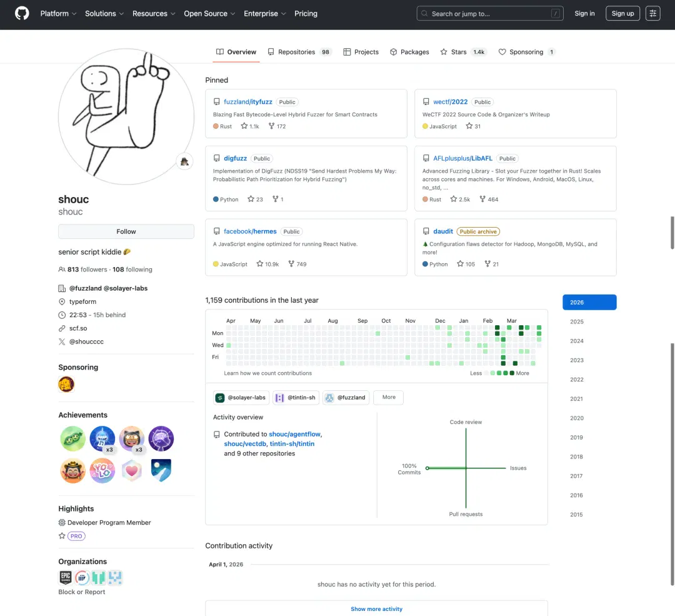675x616 pixels.
Task: Click the Pair Extraordinaire peas achievement badge
Action: [x=72, y=438]
